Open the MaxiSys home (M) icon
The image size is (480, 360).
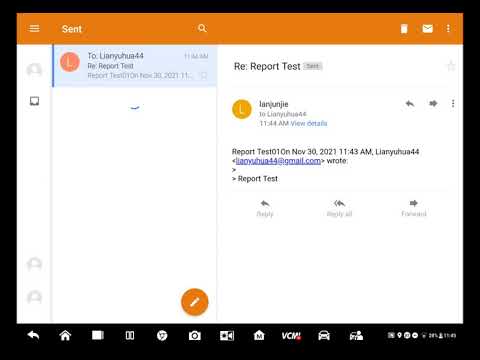click(259, 335)
